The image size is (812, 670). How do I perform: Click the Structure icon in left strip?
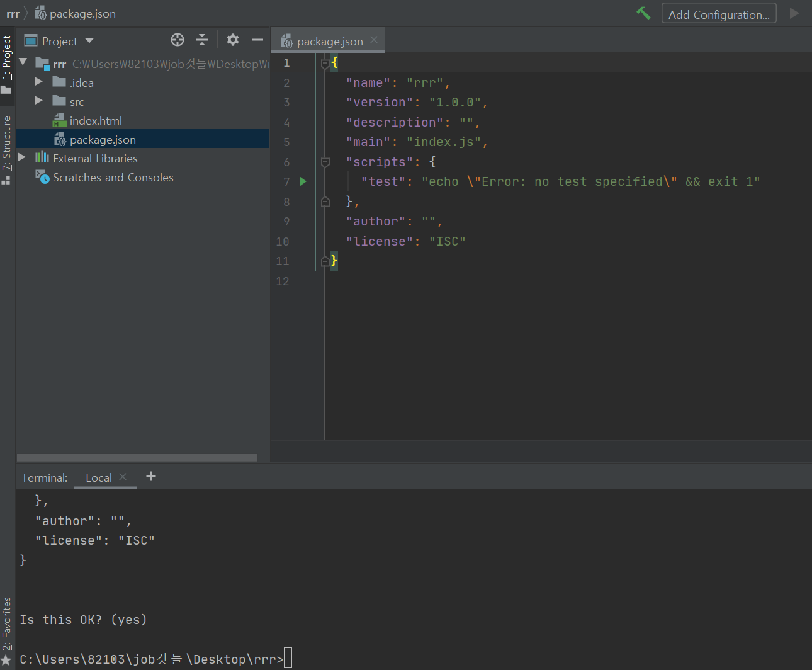6,181
